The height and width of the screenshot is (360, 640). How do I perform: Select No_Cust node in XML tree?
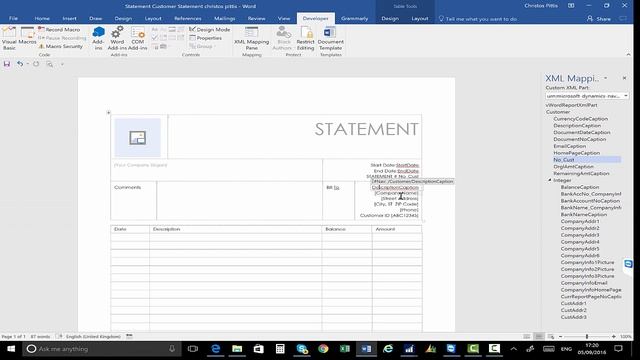coord(564,160)
